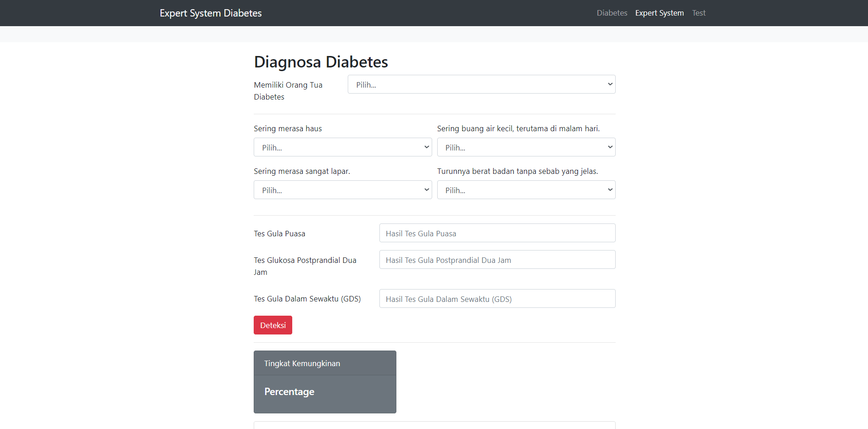Screen dimensions: 868x429
Task: Click the 'Percentage' result text
Action: coord(289,392)
